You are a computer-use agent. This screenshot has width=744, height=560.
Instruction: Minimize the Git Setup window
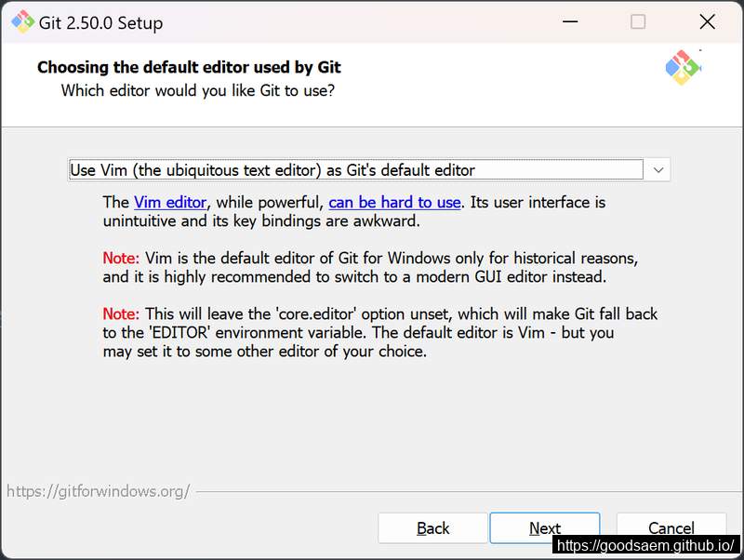point(570,21)
